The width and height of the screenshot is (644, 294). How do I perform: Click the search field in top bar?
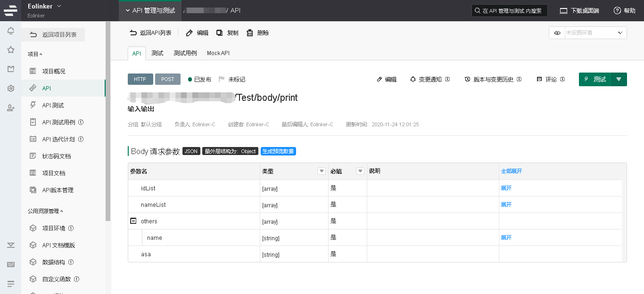(510, 11)
